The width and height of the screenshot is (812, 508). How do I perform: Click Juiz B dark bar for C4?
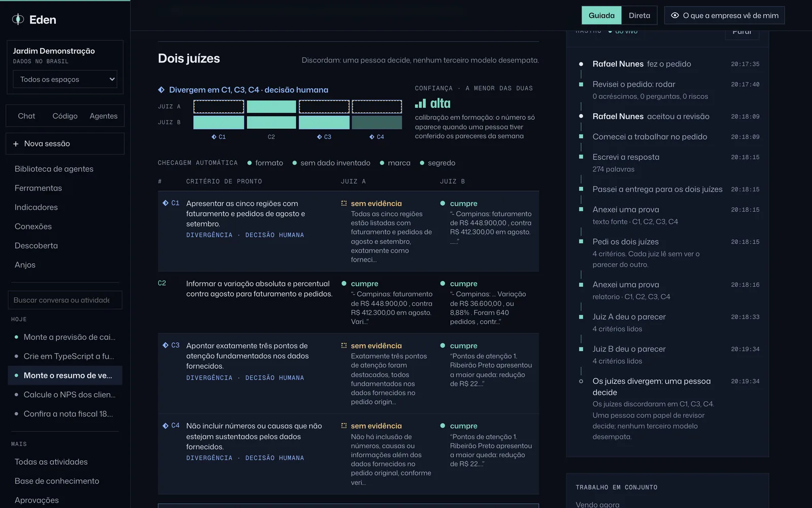coord(377,122)
